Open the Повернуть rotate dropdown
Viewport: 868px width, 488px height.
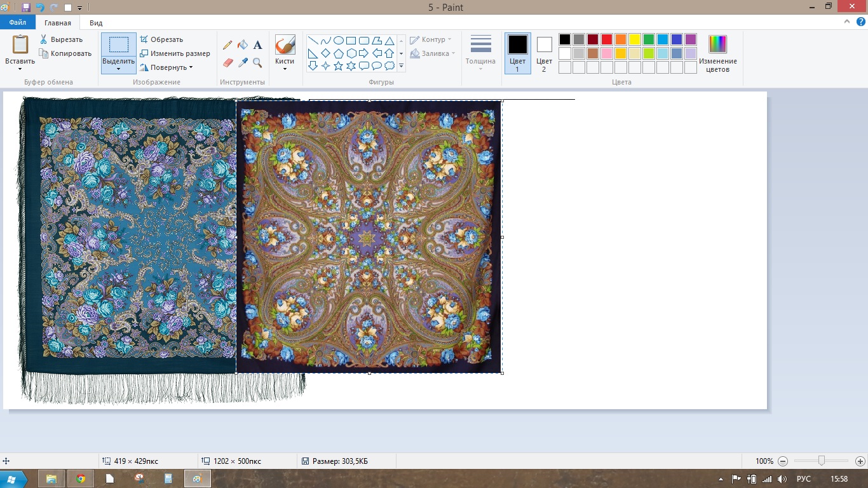point(166,67)
